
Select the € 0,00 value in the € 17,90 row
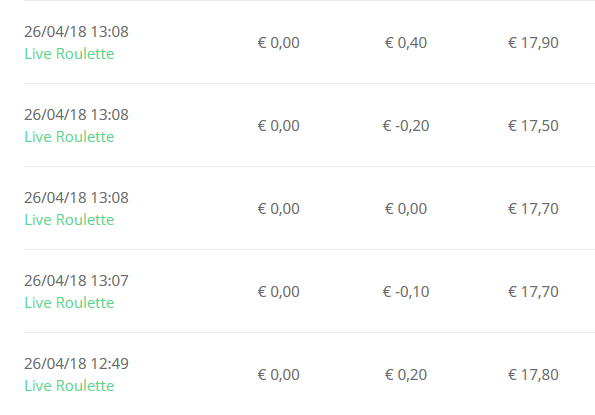[279, 43]
